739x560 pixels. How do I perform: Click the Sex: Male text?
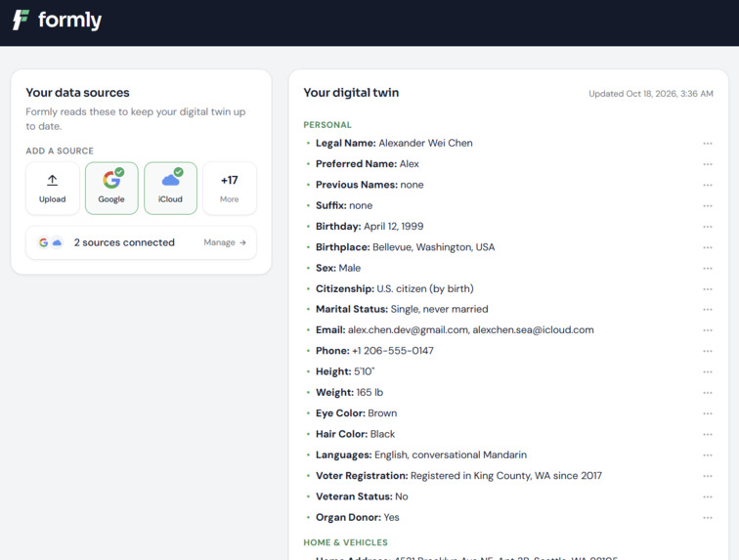coord(338,268)
